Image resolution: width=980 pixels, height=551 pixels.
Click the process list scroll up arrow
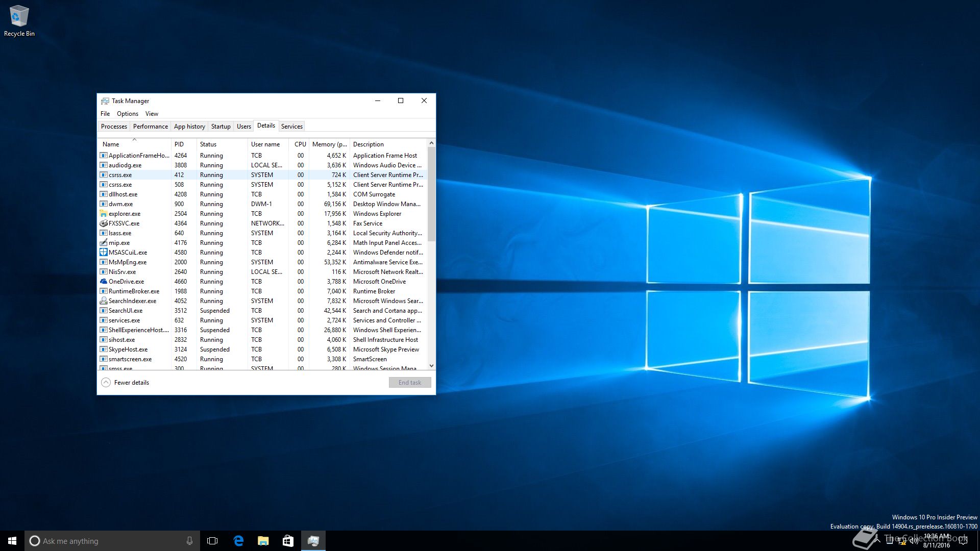(x=431, y=143)
